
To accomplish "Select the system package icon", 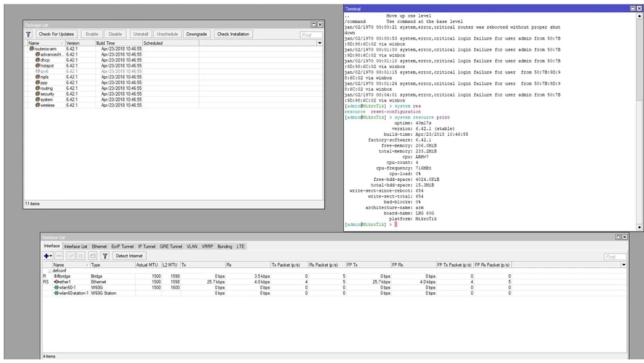I will tap(37, 99).
